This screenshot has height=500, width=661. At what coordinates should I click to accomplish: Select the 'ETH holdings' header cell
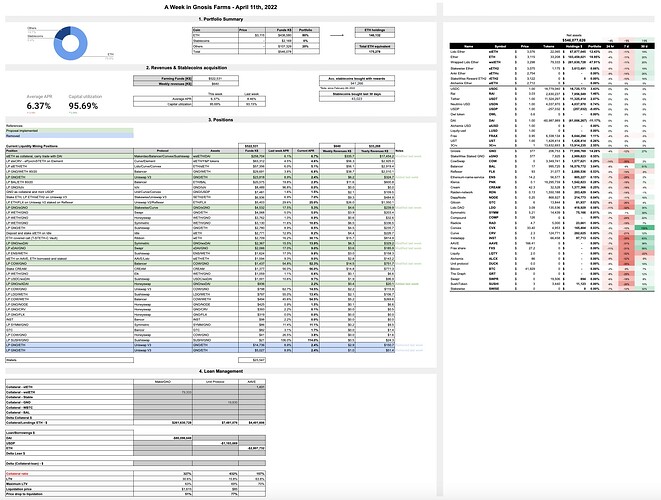(x=375, y=30)
